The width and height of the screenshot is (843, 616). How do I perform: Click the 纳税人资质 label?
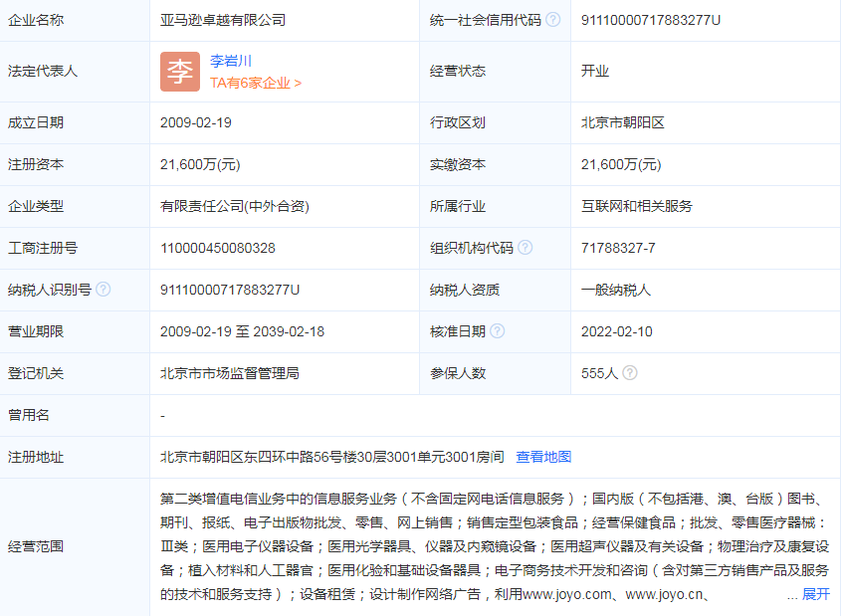pos(465,290)
